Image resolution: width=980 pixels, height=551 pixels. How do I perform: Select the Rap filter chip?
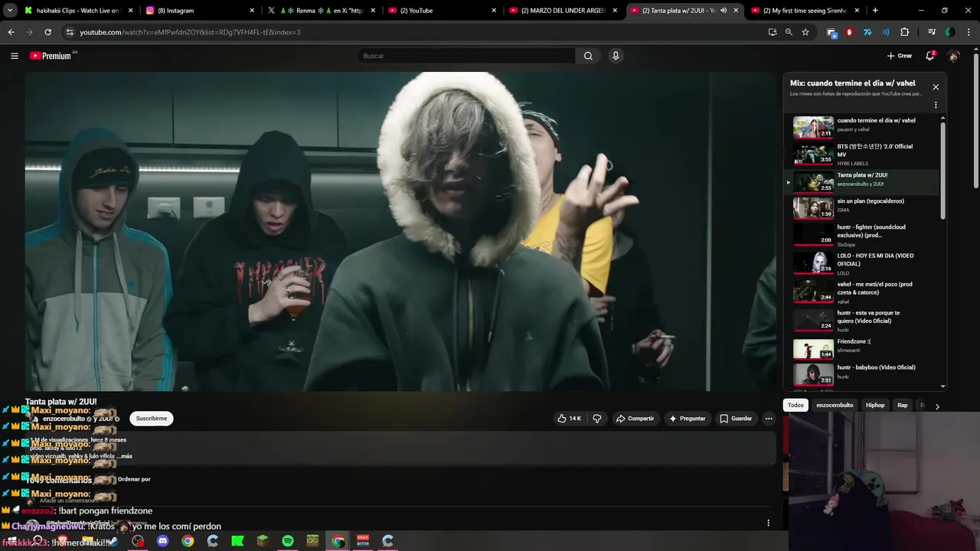click(903, 405)
